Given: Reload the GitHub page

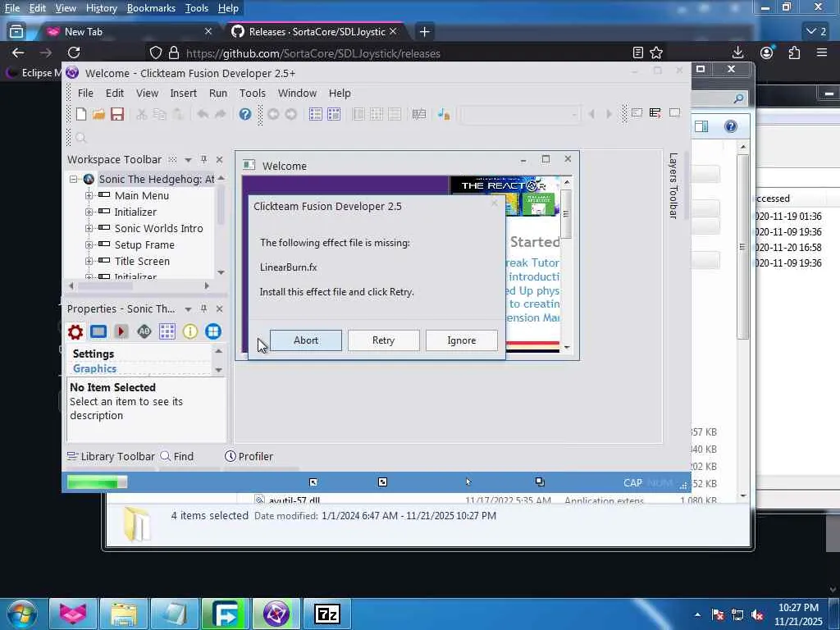Looking at the screenshot, I should pos(74,52).
